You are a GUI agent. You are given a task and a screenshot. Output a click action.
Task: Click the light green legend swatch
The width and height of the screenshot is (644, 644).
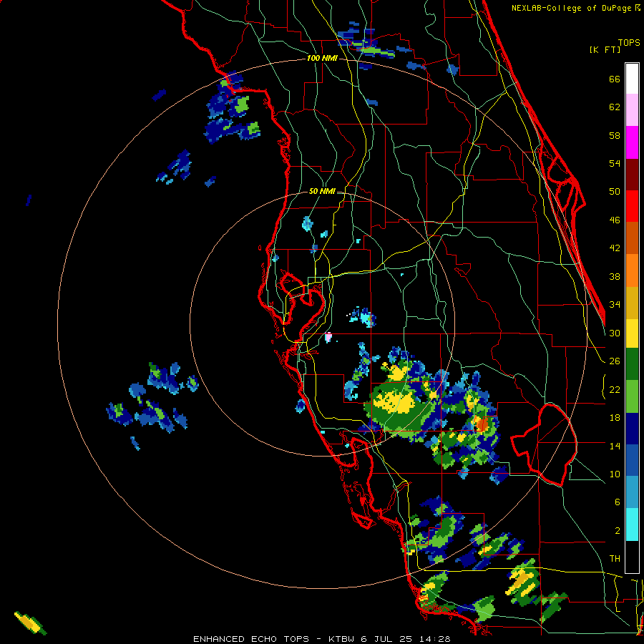pos(632,396)
